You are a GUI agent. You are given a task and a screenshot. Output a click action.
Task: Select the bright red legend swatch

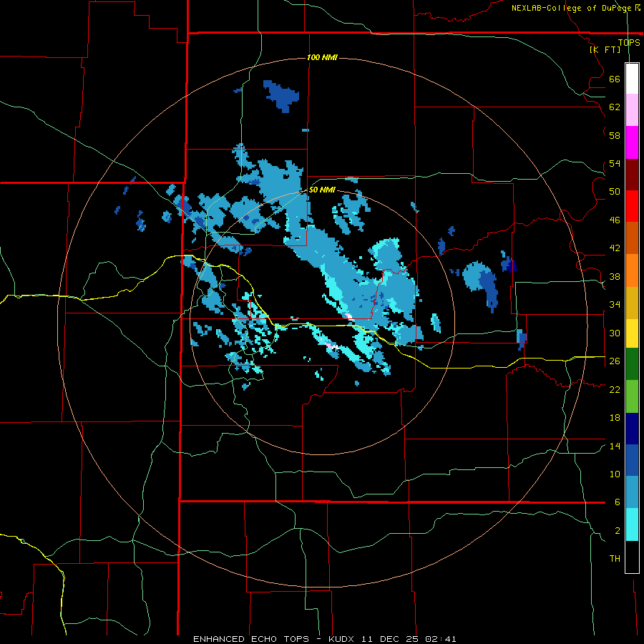(x=632, y=206)
